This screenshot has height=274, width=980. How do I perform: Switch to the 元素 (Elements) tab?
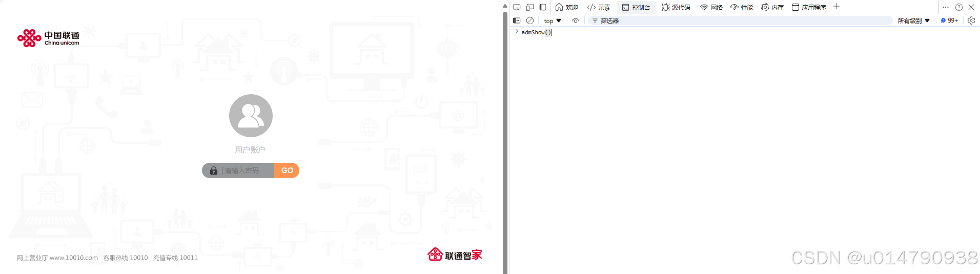coord(599,7)
